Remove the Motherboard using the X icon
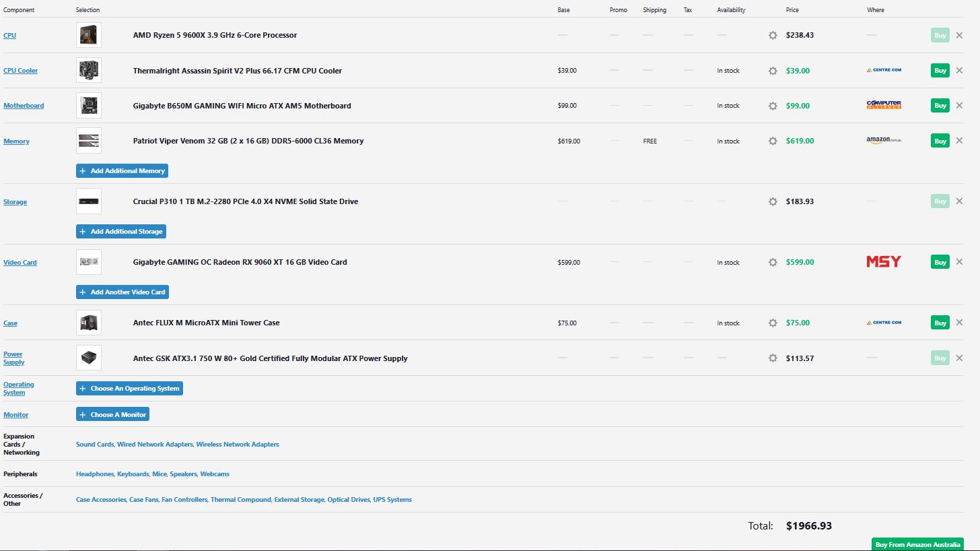The height and width of the screenshot is (551, 980). click(959, 105)
